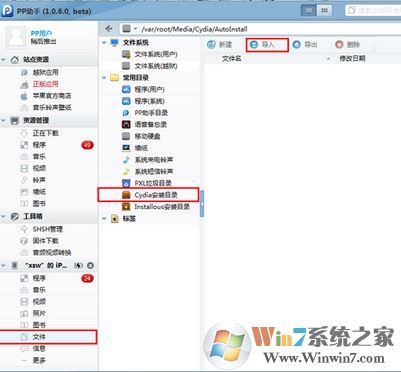Click the 常用目录 folder icon
The width and height of the screenshot is (401, 372).
pyautogui.click(x=114, y=78)
